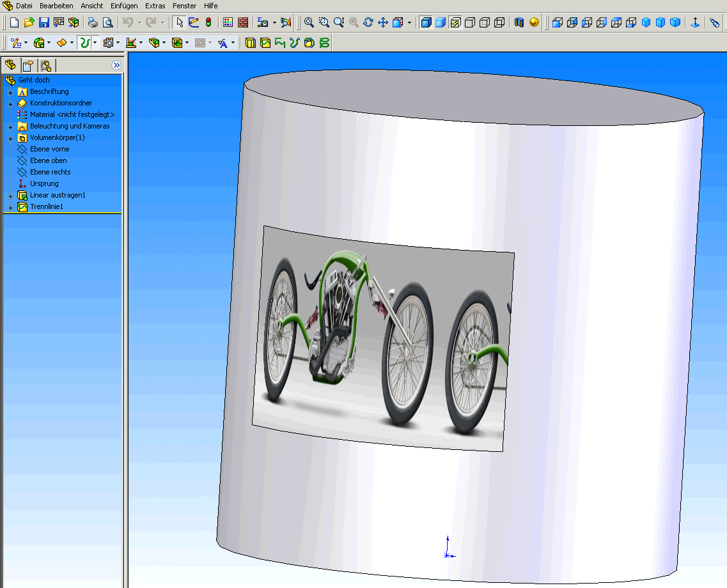Click the golden sphere RealView icon

tap(534, 22)
